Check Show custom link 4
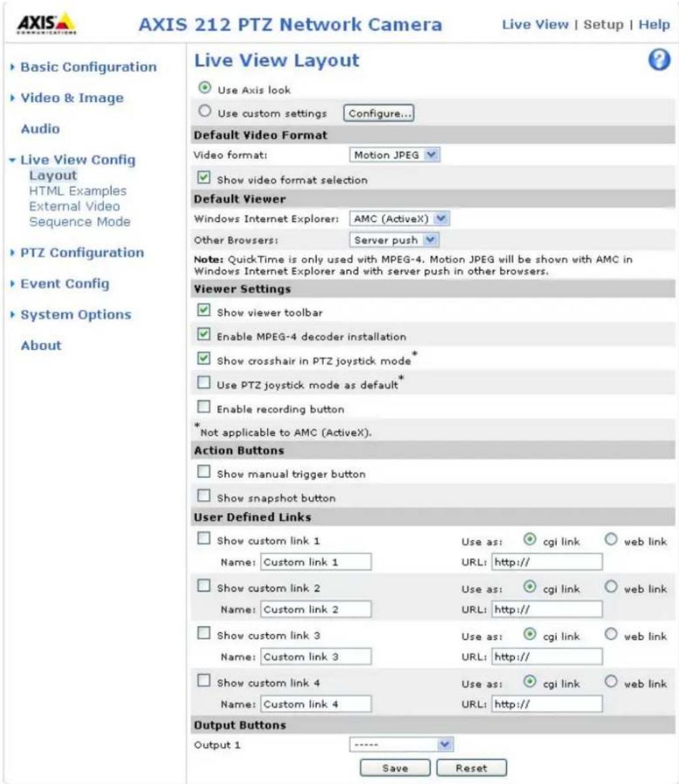Viewport: 679px width, 784px height. tap(203, 682)
